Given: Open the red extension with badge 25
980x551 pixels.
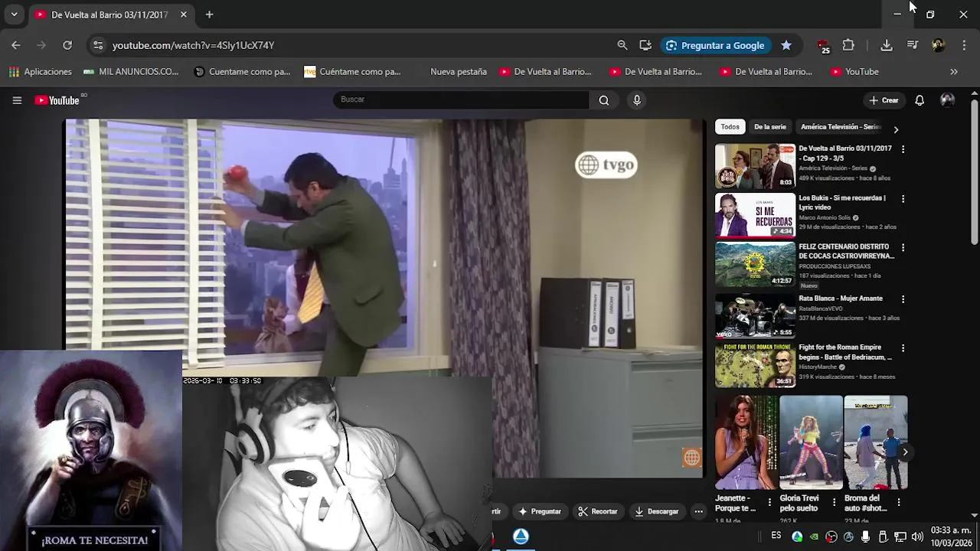Looking at the screenshot, I should click(823, 46).
